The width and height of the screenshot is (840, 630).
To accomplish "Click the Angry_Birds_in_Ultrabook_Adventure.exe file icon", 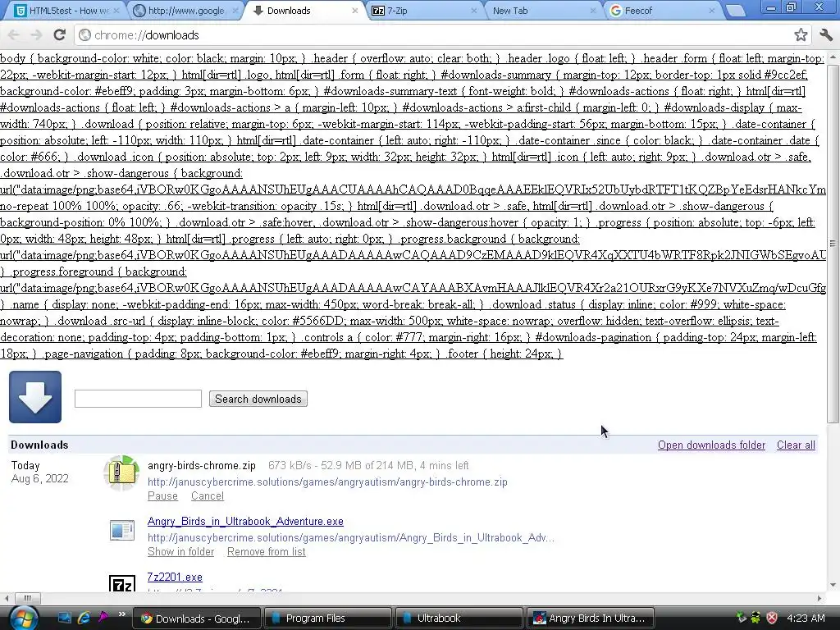I will 122,531.
